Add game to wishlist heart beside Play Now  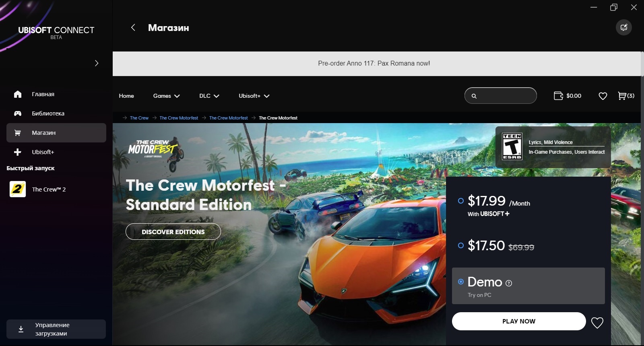point(597,323)
